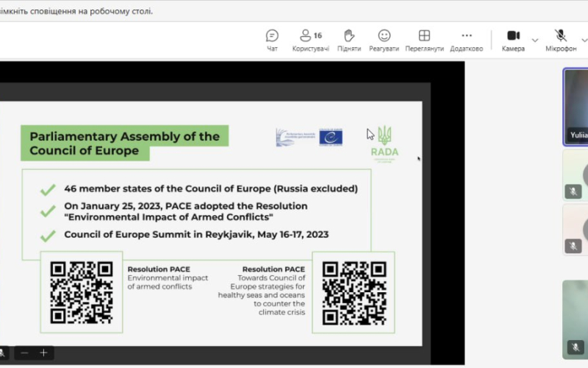Viewport: 588px width, 368px height.
Task: Click the desktop notifications banner text
Action: click(x=76, y=11)
